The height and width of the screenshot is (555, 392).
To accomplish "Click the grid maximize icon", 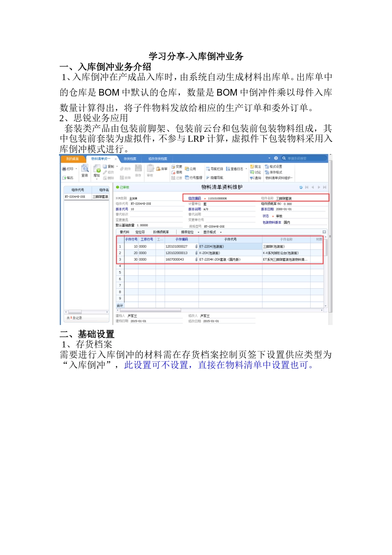I will click(x=324, y=232).
